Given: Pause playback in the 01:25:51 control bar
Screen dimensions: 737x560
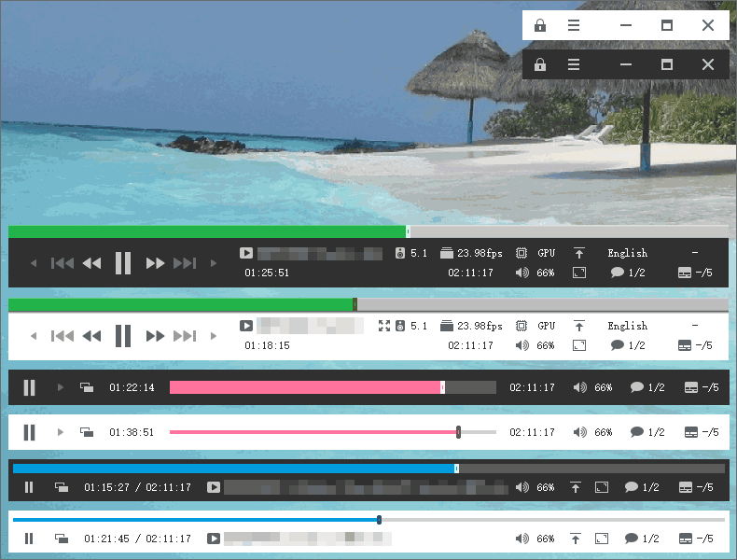Looking at the screenshot, I should click(x=123, y=263).
